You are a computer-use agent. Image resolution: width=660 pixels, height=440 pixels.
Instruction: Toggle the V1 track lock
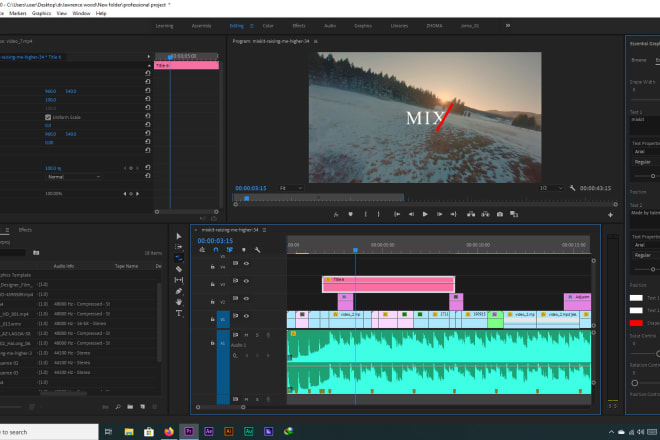pyautogui.click(x=213, y=319)
